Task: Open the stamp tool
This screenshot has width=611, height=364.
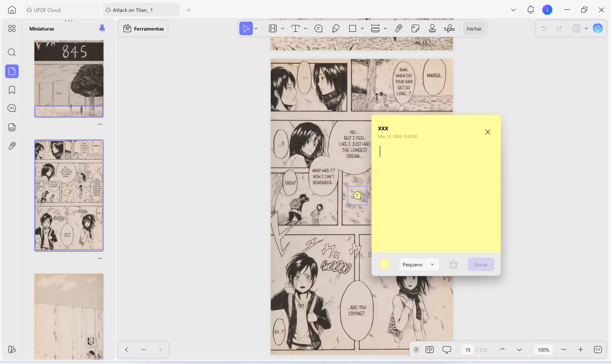Action: tap(432, 29)
